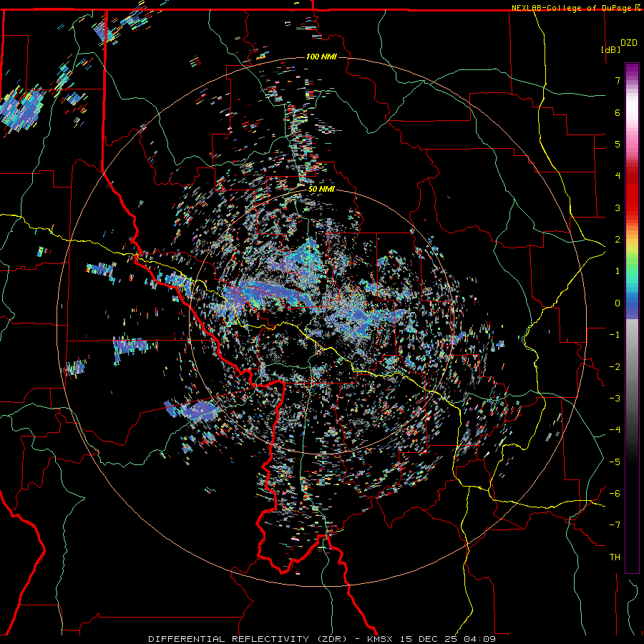644x644 pixels.
Task: Click the 2 value on color scale
Action: pos(618,240)
